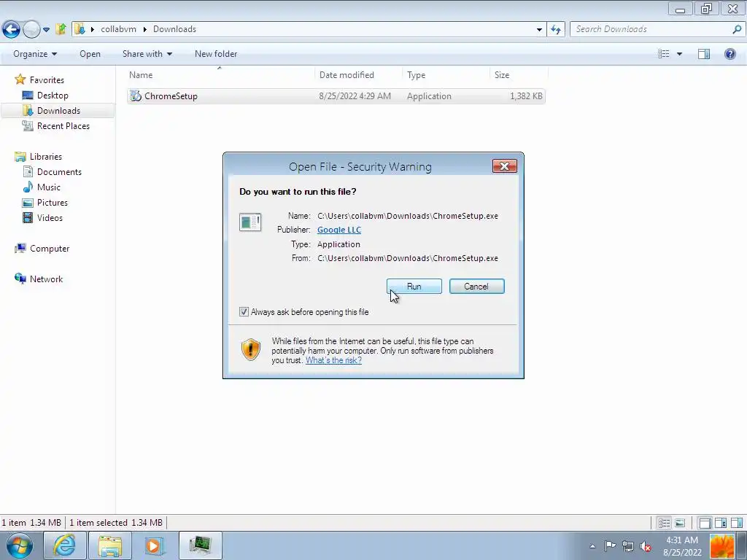The height and width of the screenshot is (560, 747).
Task: Click the Refresh button in address bar
Action: [x=555, y=29]
